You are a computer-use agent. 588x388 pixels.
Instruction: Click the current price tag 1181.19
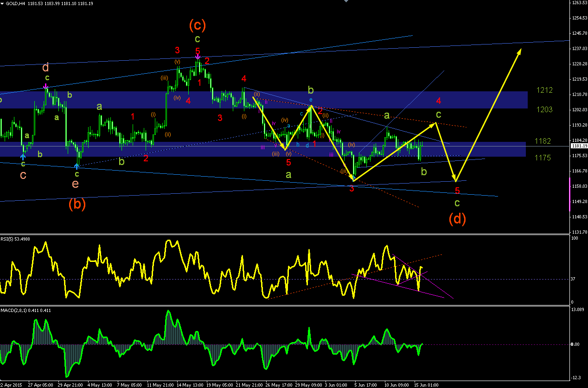coord(579,146)
